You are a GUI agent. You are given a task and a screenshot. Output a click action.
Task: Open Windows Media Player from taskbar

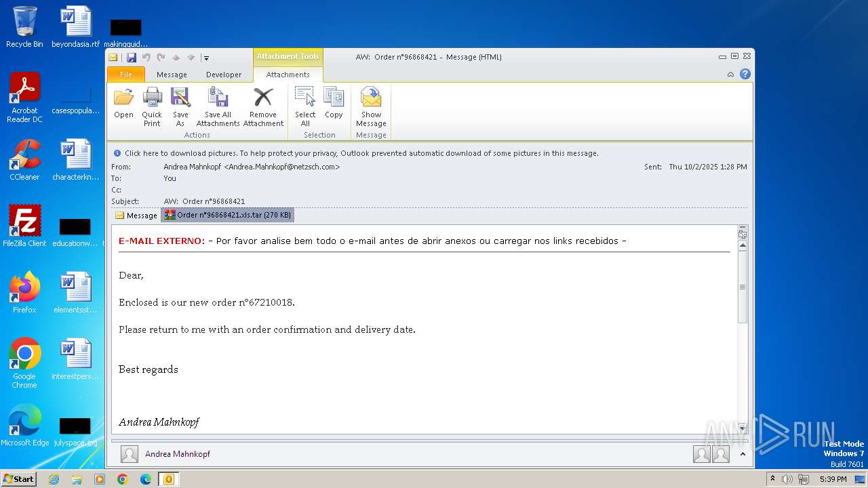100,479
